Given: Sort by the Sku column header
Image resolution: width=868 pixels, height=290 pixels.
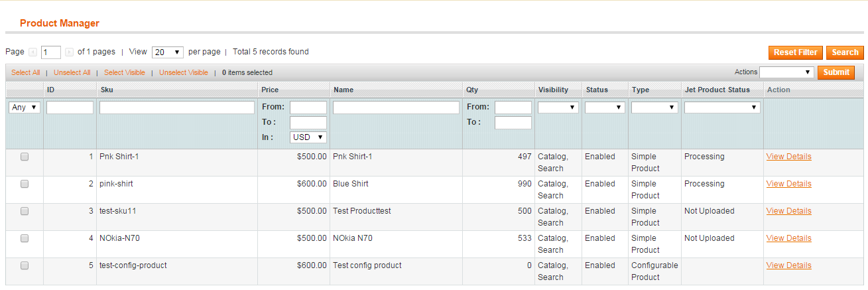Looking at the screenshot, I should [107, 90].
